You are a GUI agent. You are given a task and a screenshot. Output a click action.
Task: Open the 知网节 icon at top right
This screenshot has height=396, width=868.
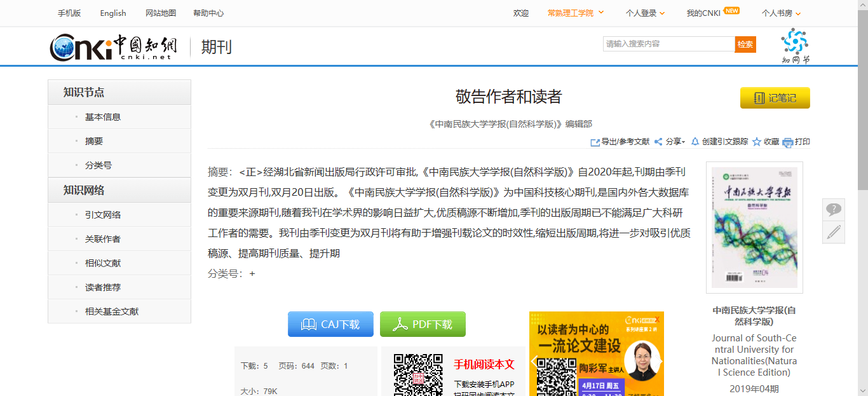(795, 46)
